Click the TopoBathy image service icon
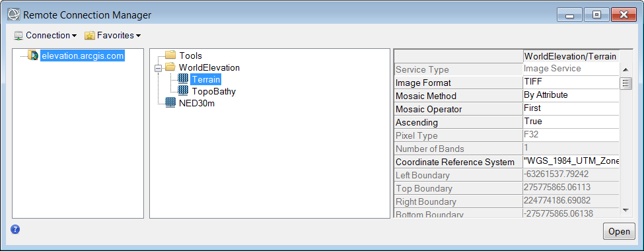Screen dimensions: 644x251 click(x=183, y=91)
